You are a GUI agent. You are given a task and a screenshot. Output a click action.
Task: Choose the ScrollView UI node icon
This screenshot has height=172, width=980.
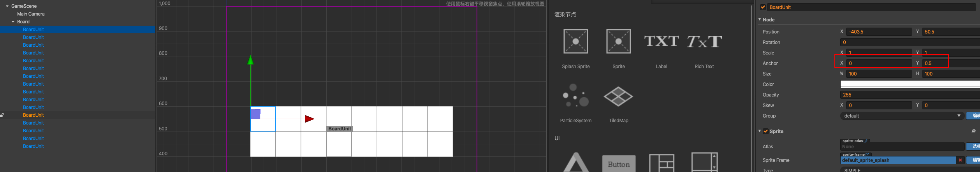click(704, 162)
